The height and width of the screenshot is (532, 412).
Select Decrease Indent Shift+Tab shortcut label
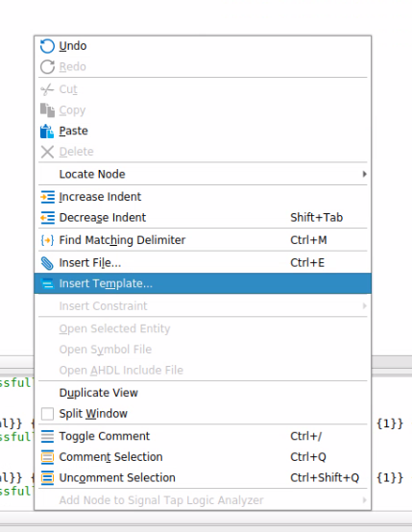[x=316, y=217]
